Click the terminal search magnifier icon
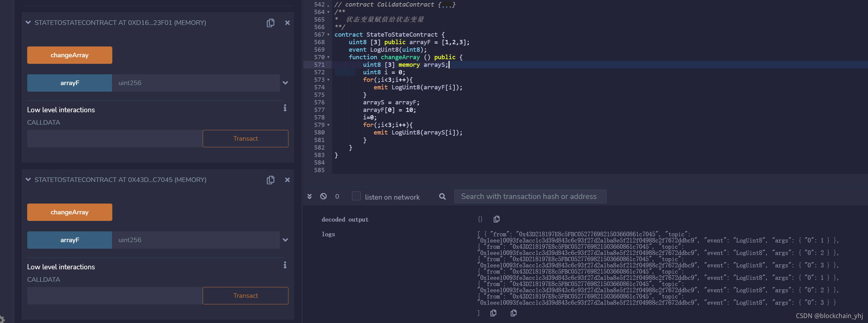868x323 pixels. 442,196
